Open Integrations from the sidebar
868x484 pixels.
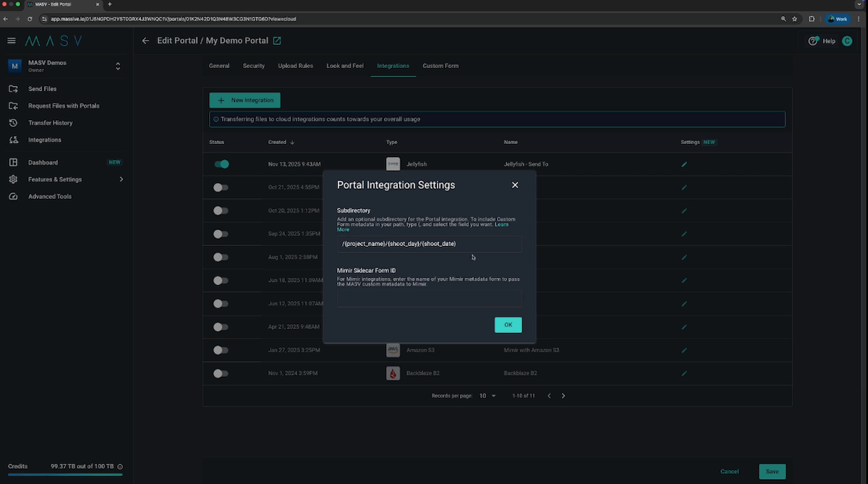[12, 140]
